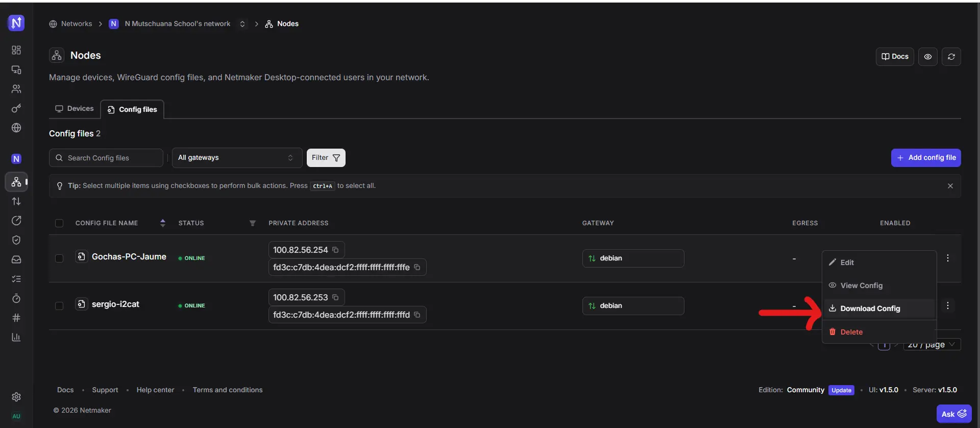
Task: Open the devices icon in the sidebar
Action: (16, 69)
